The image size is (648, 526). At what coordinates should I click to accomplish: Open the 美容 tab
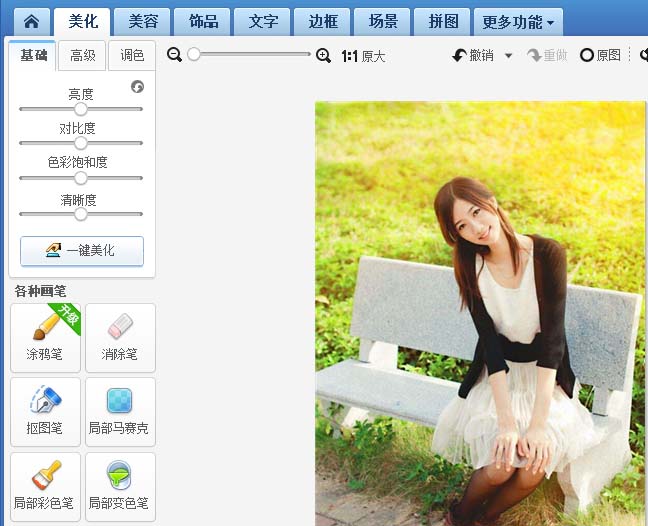click(x=143, y=21)
